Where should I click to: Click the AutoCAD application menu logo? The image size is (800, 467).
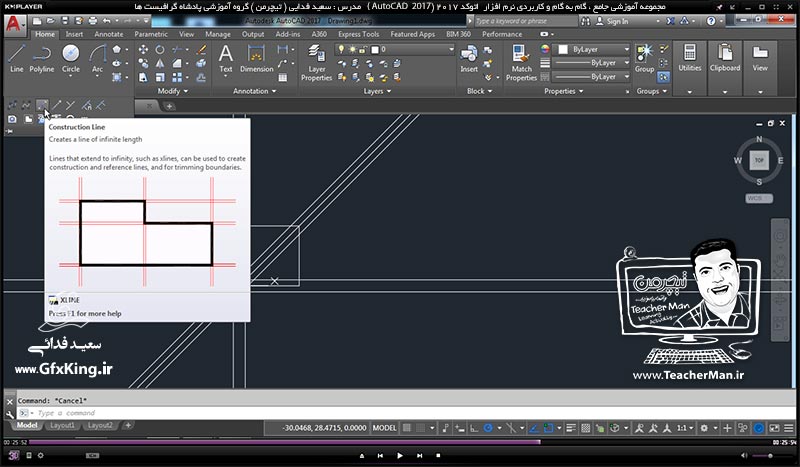14,24
